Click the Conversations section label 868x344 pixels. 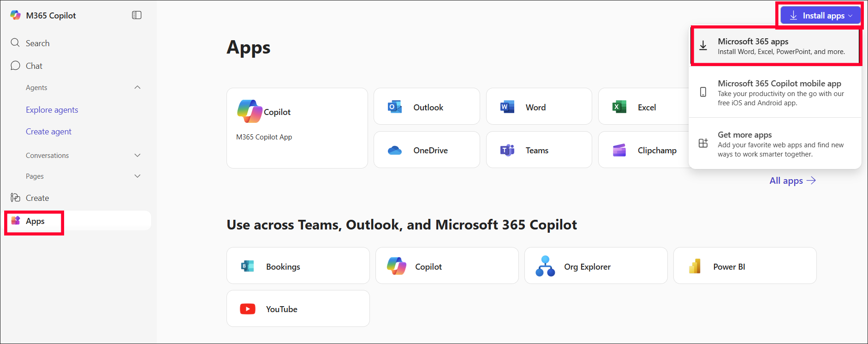[x=47, y=155]
